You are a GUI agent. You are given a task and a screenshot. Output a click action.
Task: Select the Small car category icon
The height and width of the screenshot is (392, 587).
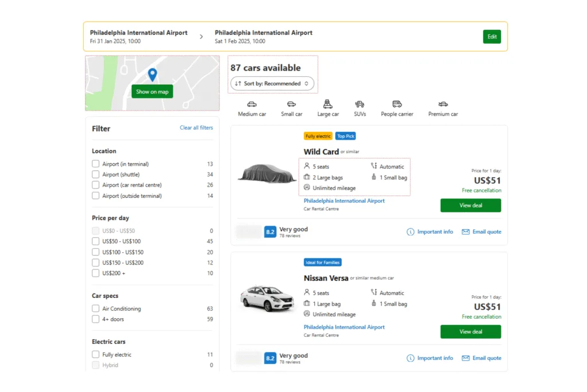291,108
